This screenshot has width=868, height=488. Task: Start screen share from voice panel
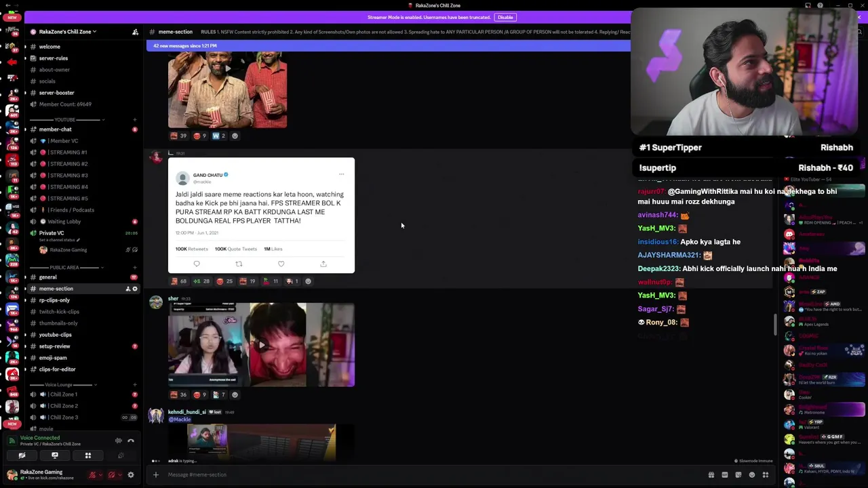click(55, 455)
